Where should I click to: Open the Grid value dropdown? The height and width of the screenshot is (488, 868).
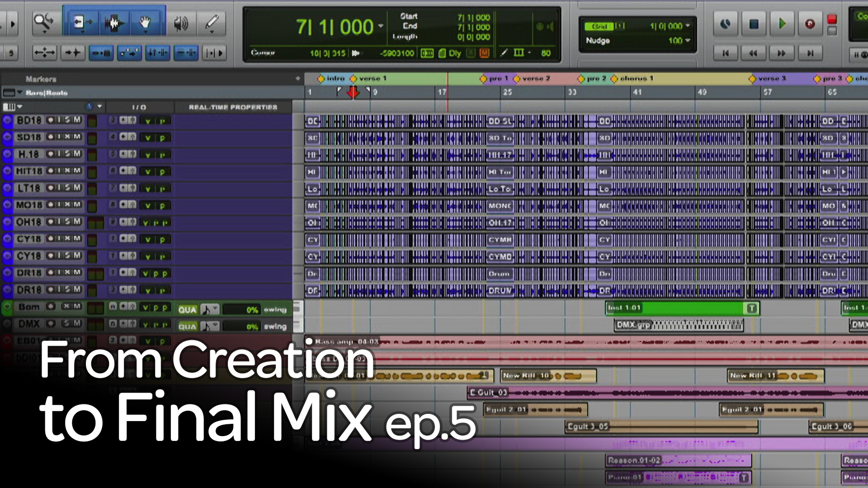click(x=688, y=26)
